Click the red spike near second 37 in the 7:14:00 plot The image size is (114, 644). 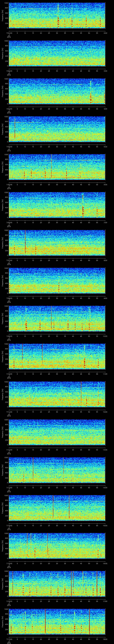(x=69, y=507)
